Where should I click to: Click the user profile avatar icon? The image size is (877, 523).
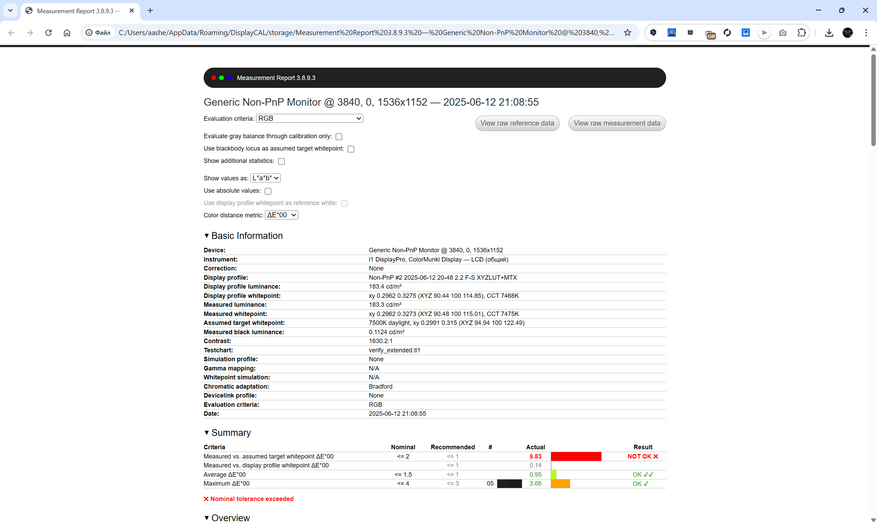coord(847,32)
